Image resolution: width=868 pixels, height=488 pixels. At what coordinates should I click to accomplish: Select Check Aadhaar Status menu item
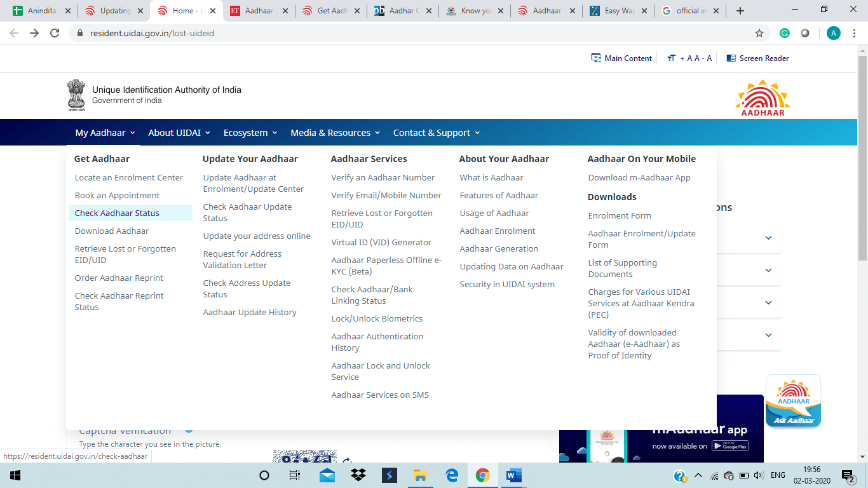[x=117, y=213]
